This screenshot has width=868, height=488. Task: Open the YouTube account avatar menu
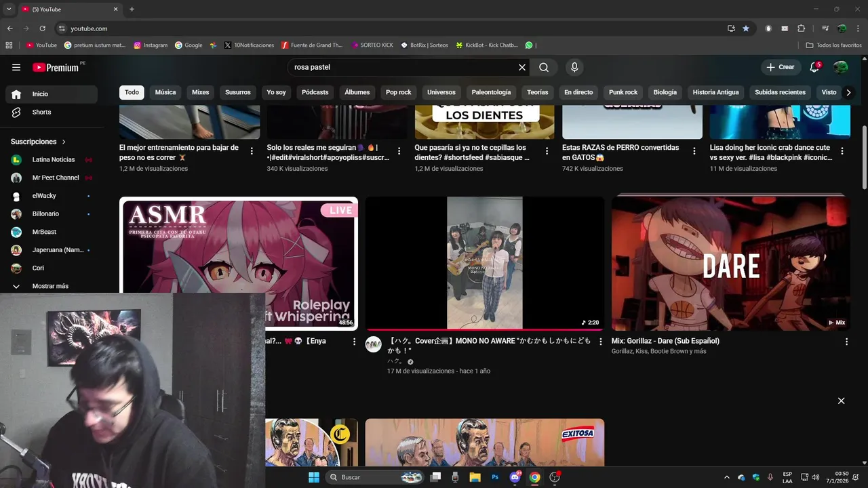841,67
